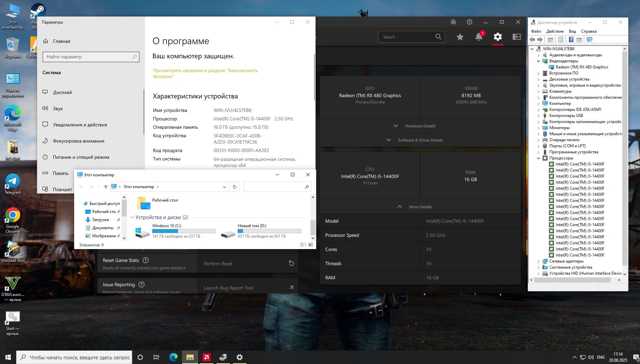The width and height of the screenshot is (640, 364).
Task: Open Properties icon in Device Manager toolbar
Action: 560,40
